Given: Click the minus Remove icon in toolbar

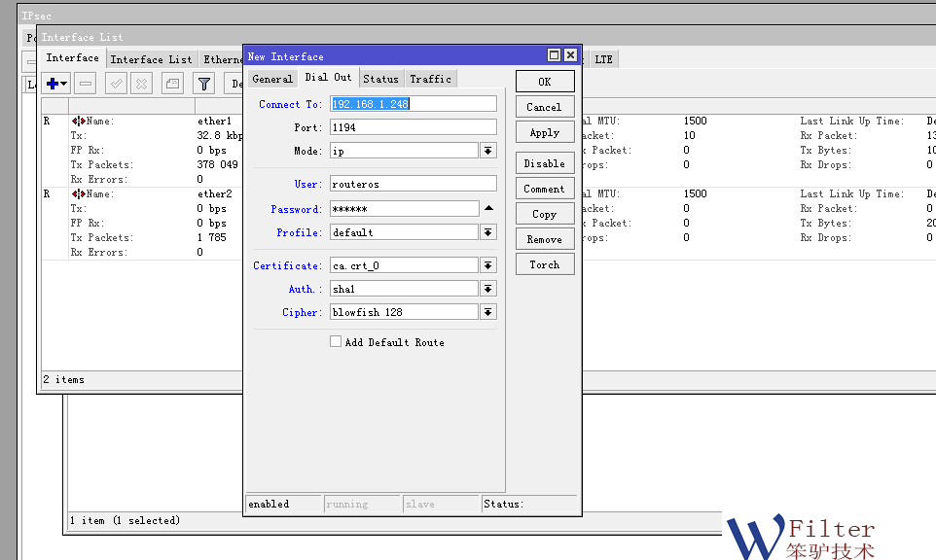Looking at the screenshot, I should pyautogui.click(x=86, y=85).
